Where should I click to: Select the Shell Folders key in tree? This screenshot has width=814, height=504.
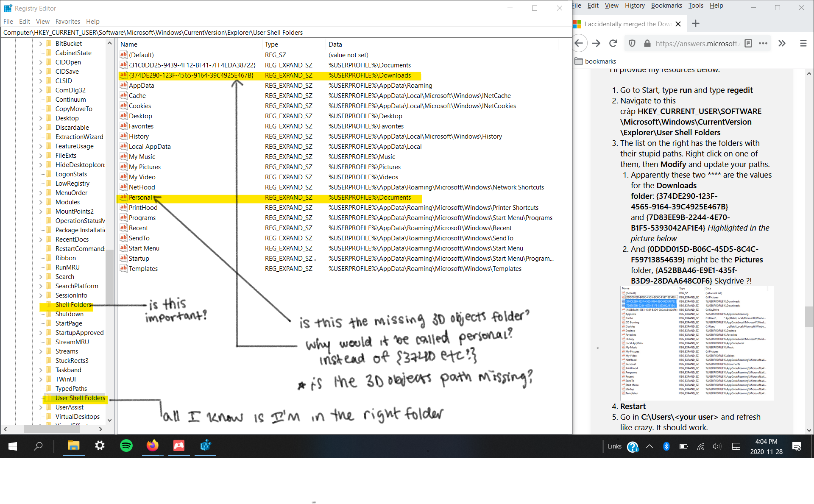tap(73, 305)
